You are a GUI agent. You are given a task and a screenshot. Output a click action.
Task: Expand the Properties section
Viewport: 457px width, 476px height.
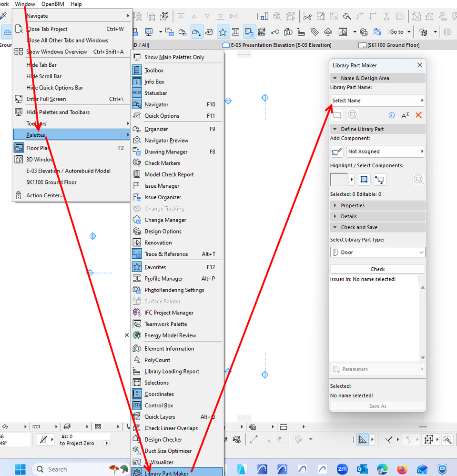[377, 205]
